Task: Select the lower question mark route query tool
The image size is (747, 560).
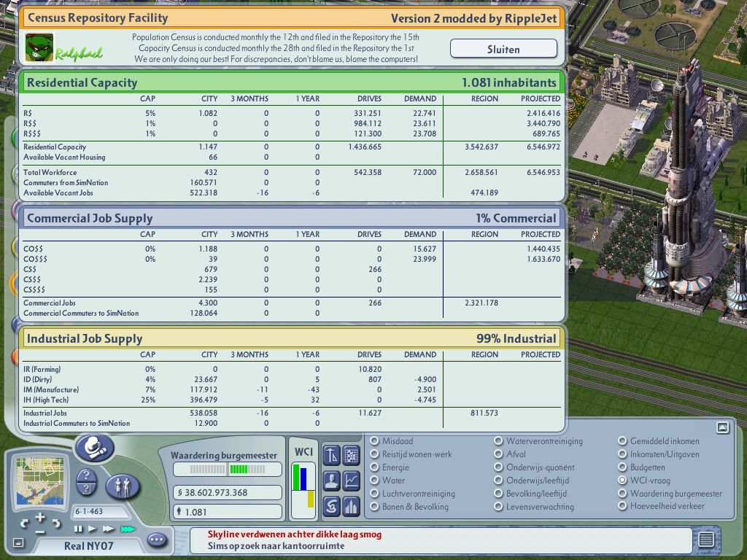Action: point(86,489)
